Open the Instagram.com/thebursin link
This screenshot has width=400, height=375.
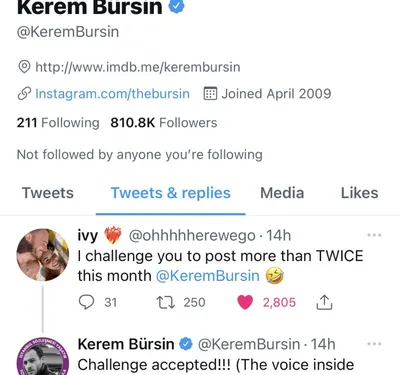[112, 94]
